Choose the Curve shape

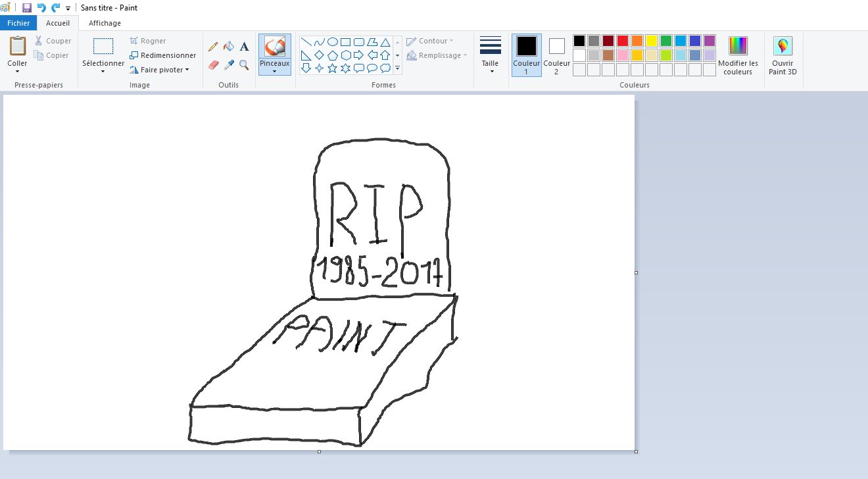click(320, 42)
